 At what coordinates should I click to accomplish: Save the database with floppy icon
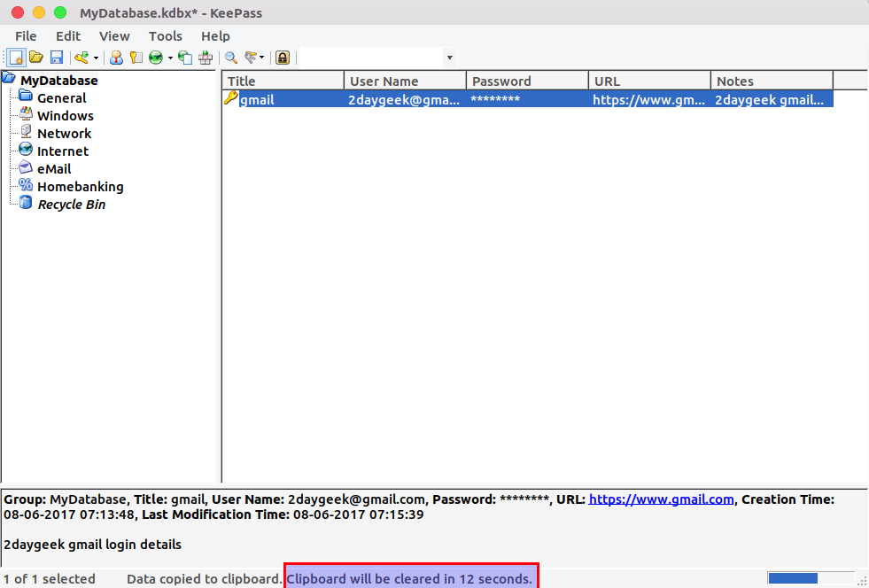click(x=57, y=57)
